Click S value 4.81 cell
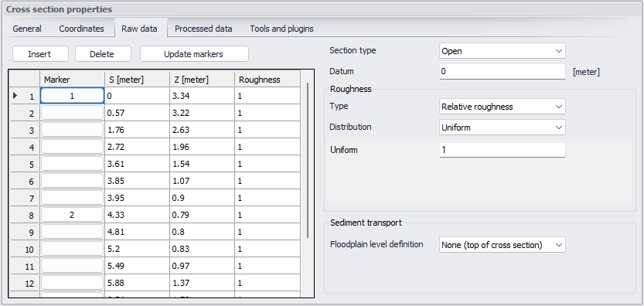Image resolution: width=644 pixels, height=306 pixels. point(137,232)
